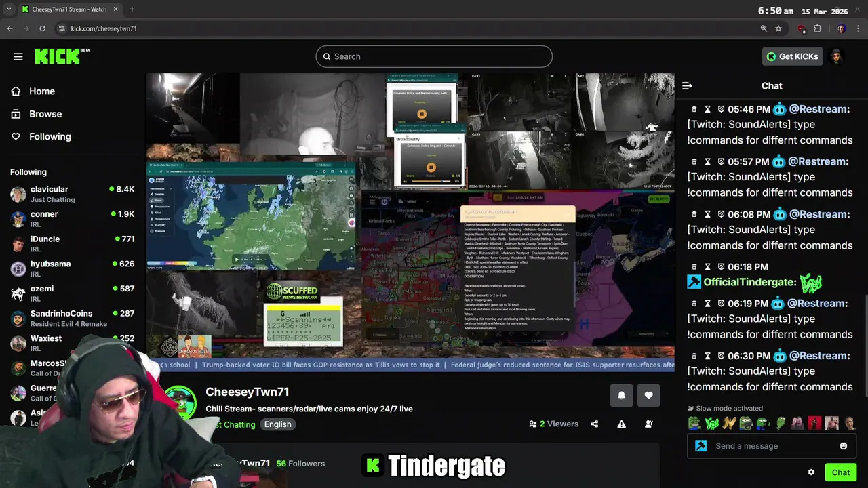Open iDuncle's channel in Following list

pyautogui.click(x=73, y=244)
